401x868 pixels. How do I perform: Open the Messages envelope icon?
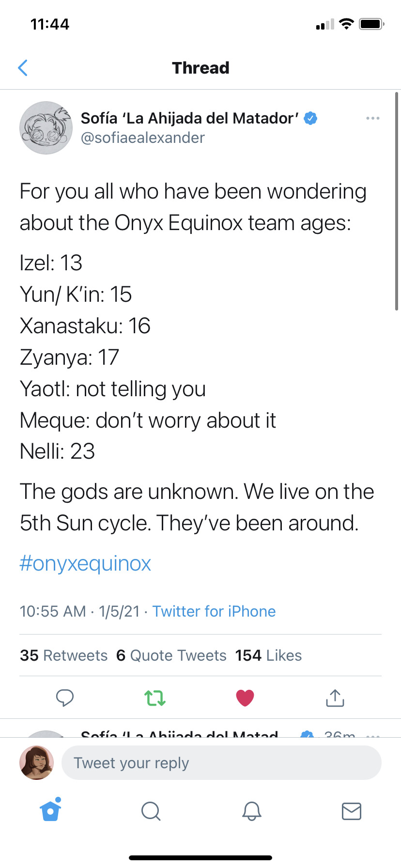[352, 811]
